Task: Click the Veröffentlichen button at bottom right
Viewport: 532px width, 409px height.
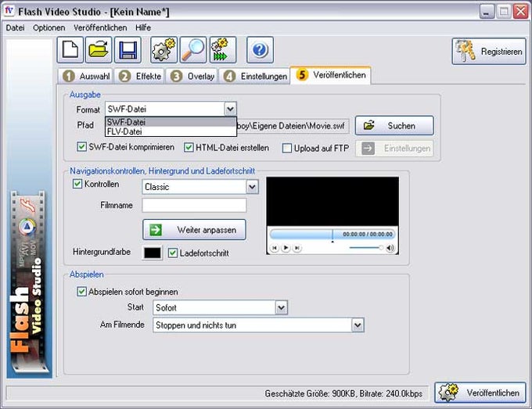Action: [480, 393]
